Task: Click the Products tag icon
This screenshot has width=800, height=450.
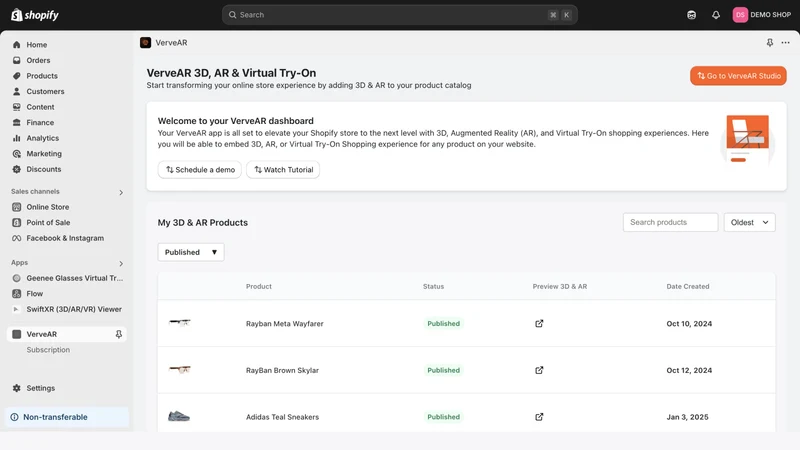Action: pyautogui.click(x=17, y=76)
